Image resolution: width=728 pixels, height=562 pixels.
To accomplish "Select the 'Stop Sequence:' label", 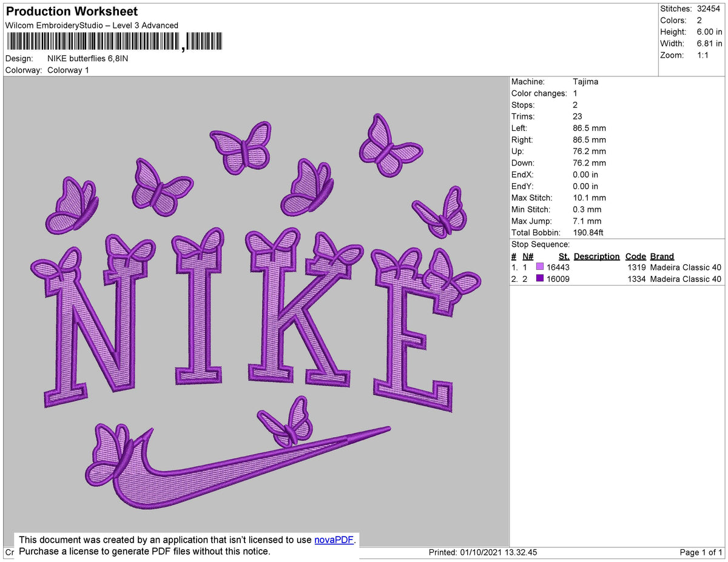I will tap(541, 244).
